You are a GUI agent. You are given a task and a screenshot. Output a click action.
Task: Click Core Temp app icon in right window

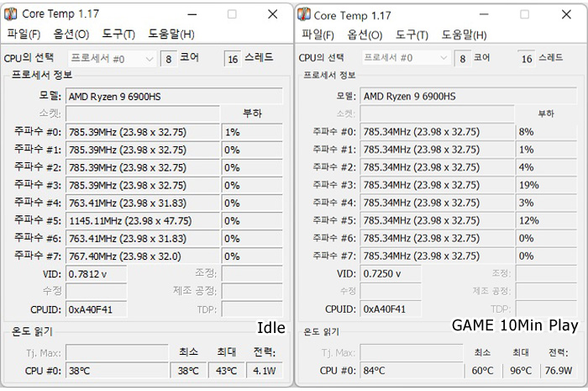pos(305,15)
